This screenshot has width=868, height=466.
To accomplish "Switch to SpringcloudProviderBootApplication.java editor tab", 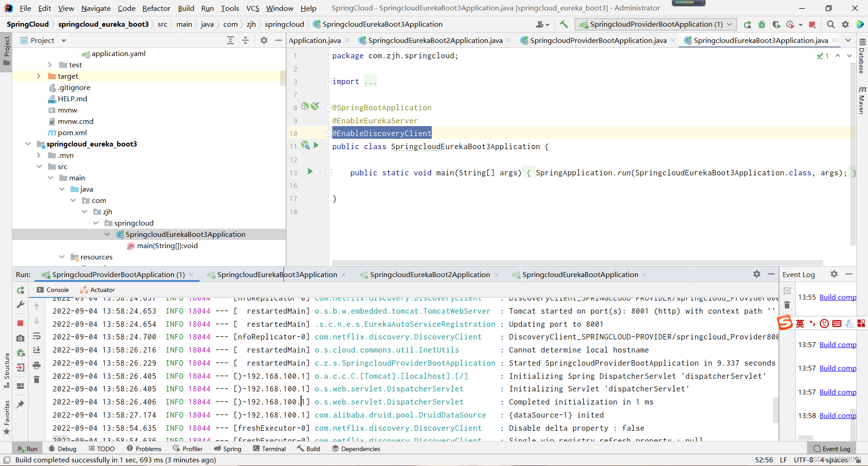I will pos(598,40).
